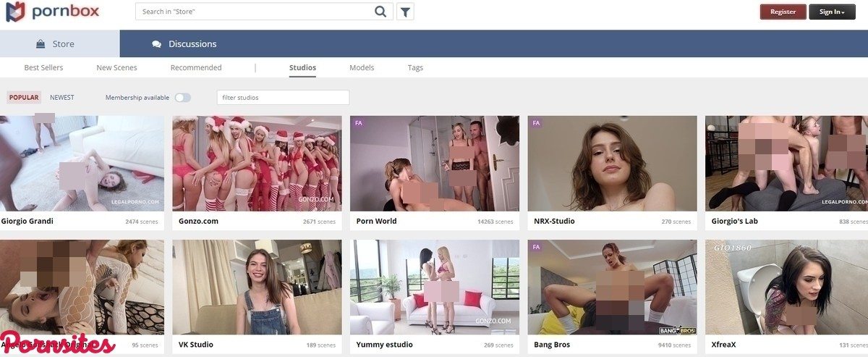Click the site logo in the header
The image size is (868, 357).
pos(53,12)
